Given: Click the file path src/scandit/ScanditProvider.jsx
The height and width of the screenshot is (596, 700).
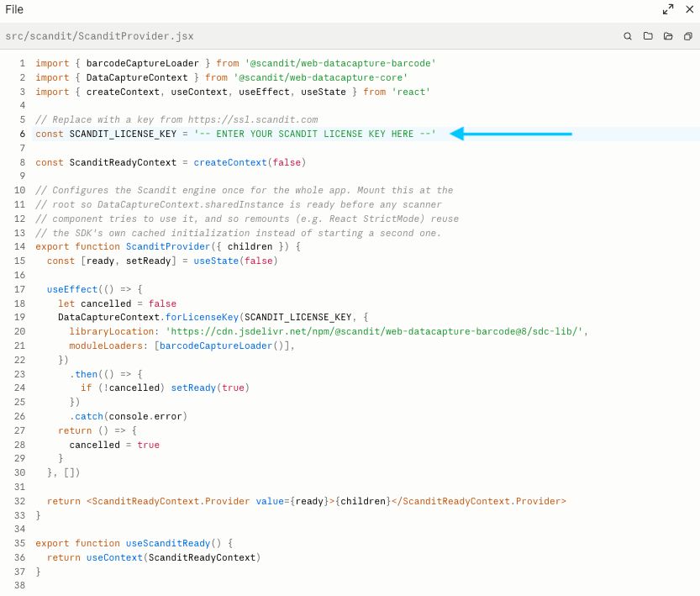Looking at the screenshot, I should [99, 36].
